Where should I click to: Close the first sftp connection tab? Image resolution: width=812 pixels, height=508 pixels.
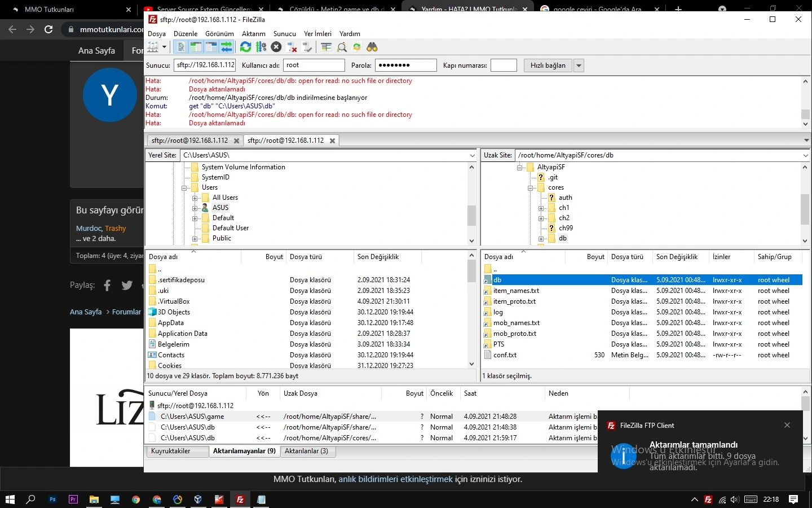(x=236, y=141)
